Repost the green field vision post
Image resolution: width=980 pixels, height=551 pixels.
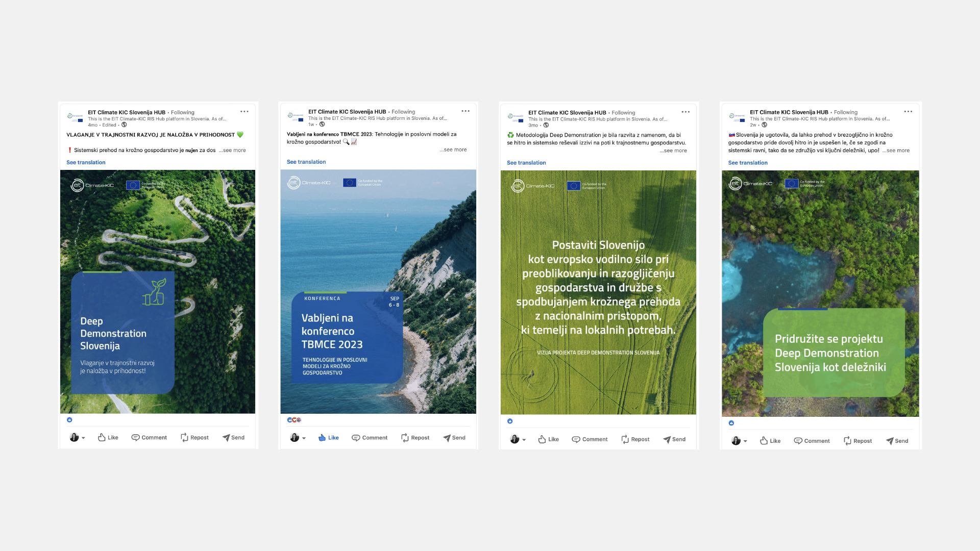pyautogui.click(x=635, y=439)
